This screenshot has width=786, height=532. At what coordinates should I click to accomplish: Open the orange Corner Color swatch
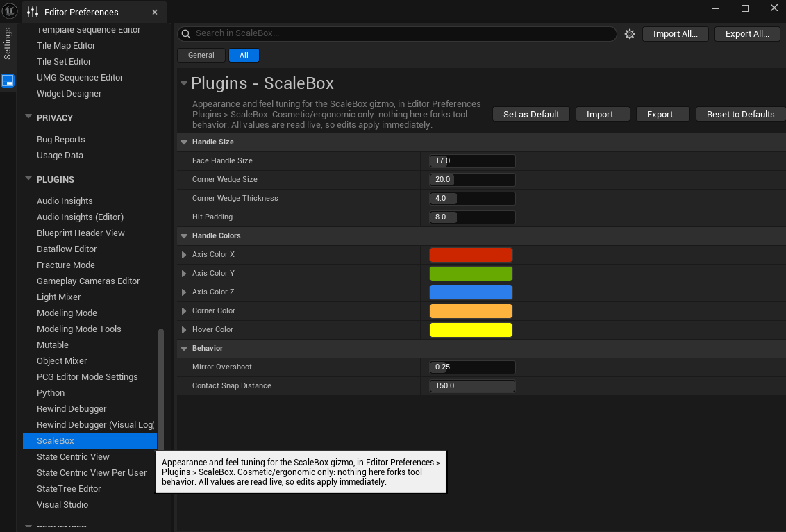click(x=471, y=311)
